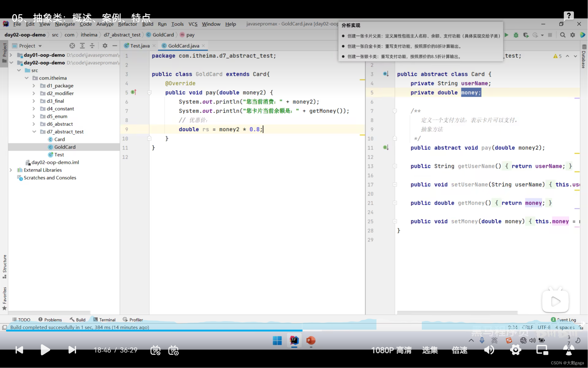Collapse the d7_abstract_test folder
The image size is (588, 368).
[x=34, y=132]
